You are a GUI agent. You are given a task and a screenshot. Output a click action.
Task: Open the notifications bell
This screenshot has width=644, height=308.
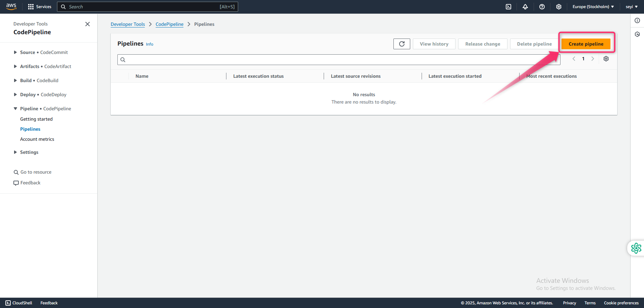[525, 7]
